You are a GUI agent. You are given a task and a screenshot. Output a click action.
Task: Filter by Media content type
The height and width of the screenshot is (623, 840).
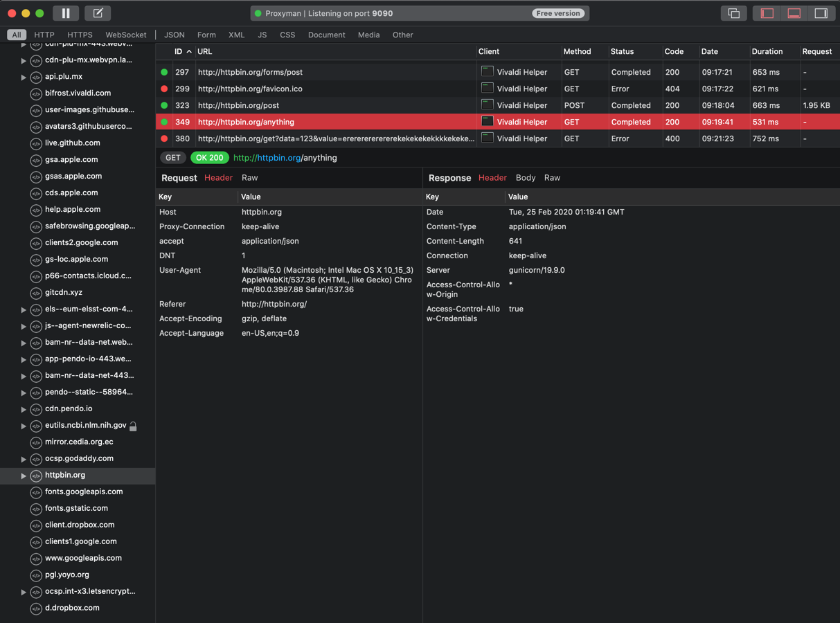[369, 35]
